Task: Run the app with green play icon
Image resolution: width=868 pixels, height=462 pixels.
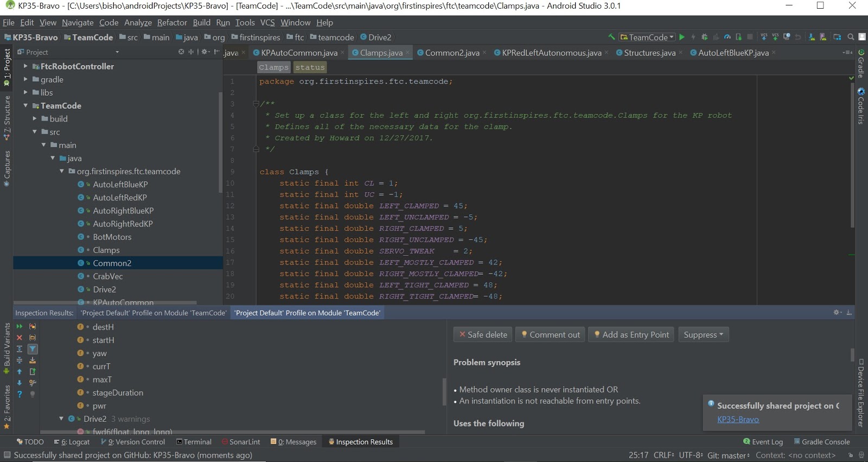Action: (x=682, y=37)
